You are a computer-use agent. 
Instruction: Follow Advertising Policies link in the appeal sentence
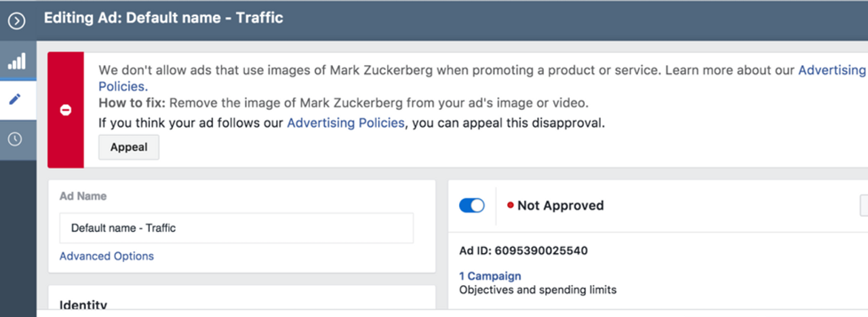[345, 123]
